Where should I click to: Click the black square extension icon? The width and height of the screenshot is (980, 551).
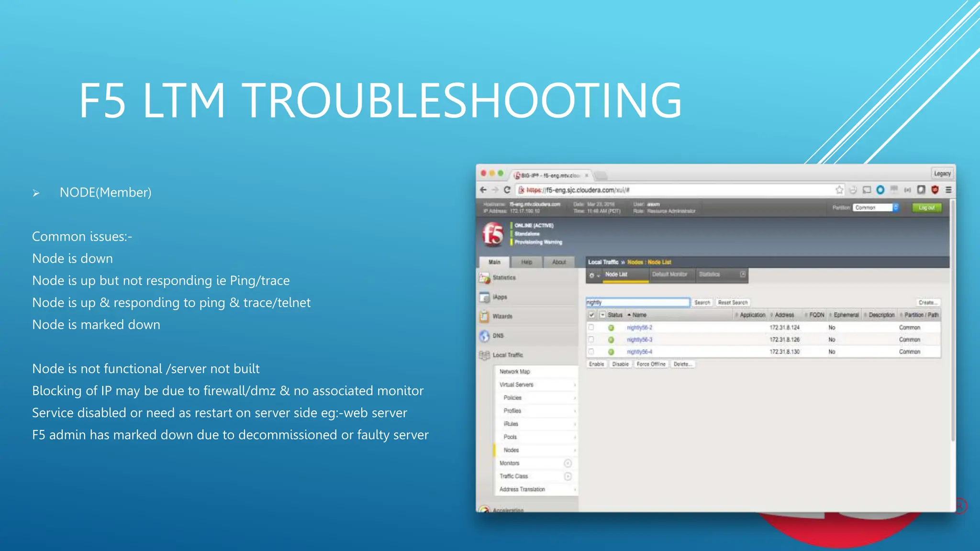[x=921, y=190]
